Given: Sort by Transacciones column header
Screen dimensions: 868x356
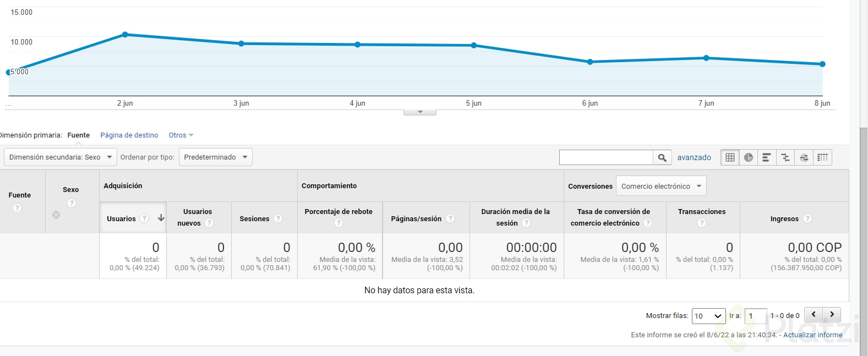Looking at the screenshot, I should click(702, 211).
